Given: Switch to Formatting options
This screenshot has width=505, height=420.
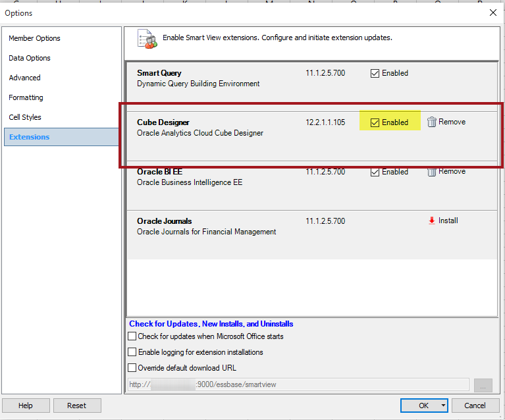Looking at the screenshot, I should (26, 97).
